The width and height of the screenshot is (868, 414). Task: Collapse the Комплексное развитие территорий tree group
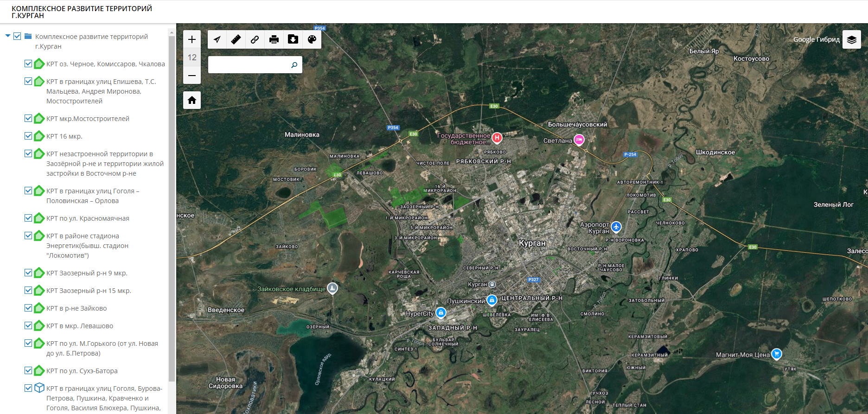(8, 36)
